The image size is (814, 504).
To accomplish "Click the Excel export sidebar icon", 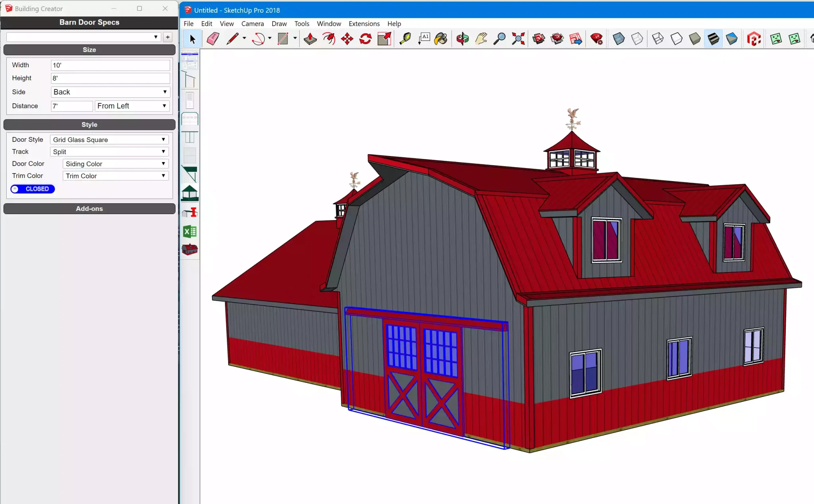I will click(190, 231).
